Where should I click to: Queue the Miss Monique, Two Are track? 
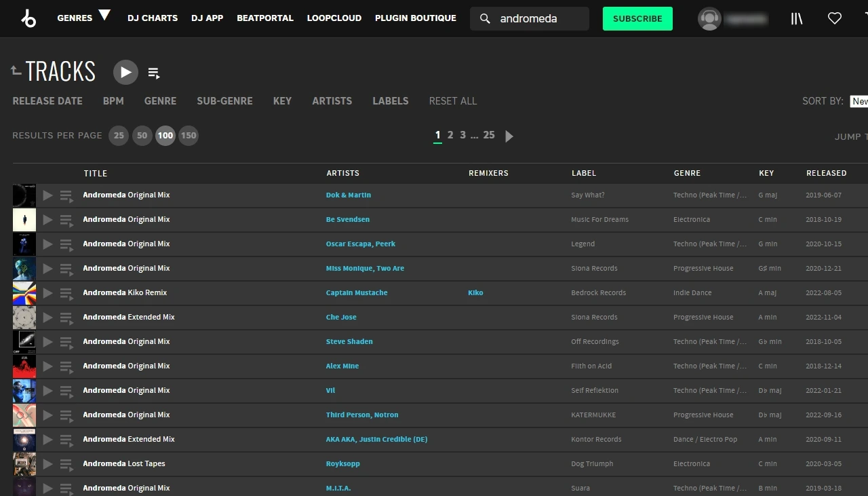pyautogui.click(x=66, y=269)
